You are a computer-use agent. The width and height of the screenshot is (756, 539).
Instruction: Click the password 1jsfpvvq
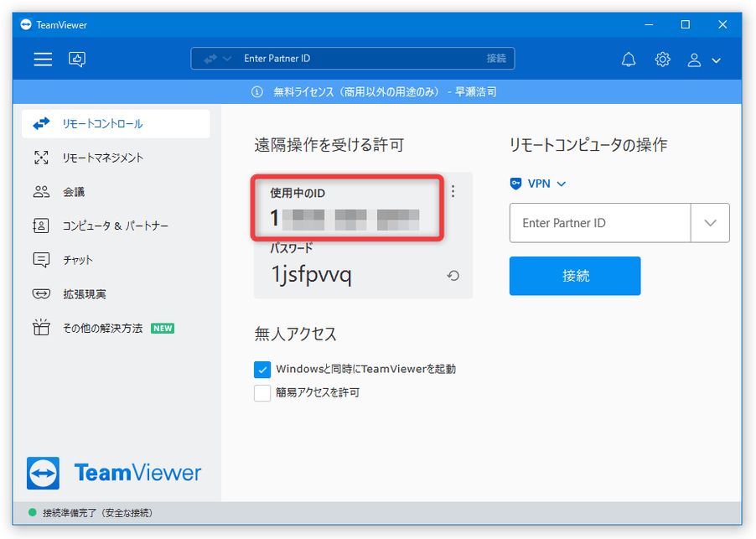pos(312,274)
